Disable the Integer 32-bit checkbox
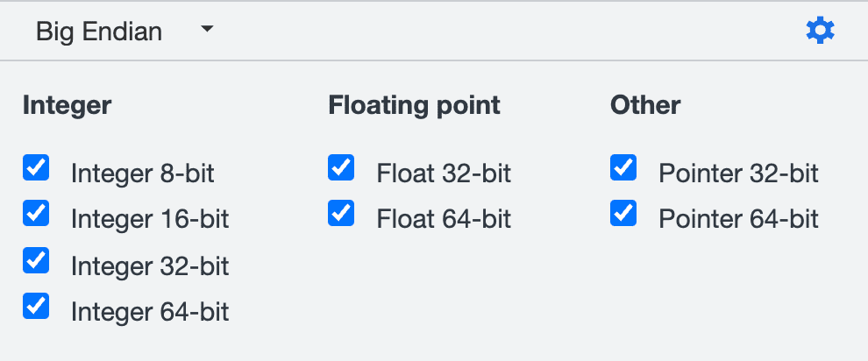This screenshot has width=868, height=361. click(36, 259)
